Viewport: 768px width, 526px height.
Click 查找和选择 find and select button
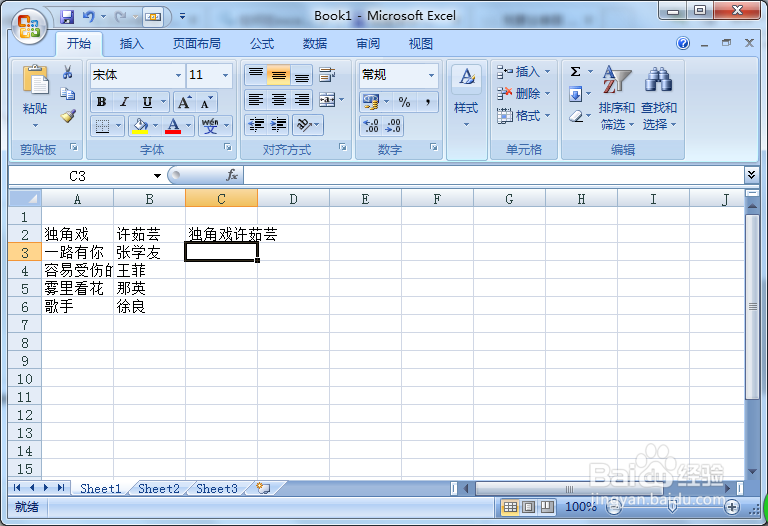click(x=659, y=98)
